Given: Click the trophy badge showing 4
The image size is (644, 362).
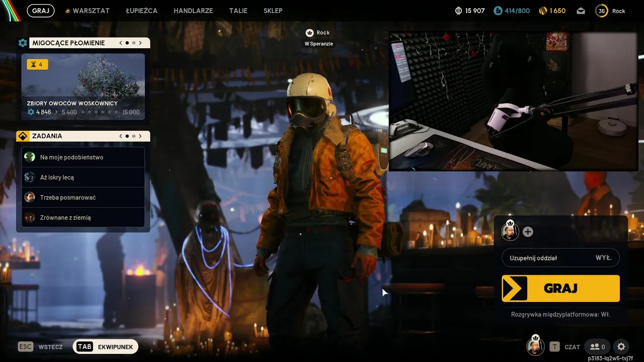Looking at the screenshot, I should (x=37, y=64).
